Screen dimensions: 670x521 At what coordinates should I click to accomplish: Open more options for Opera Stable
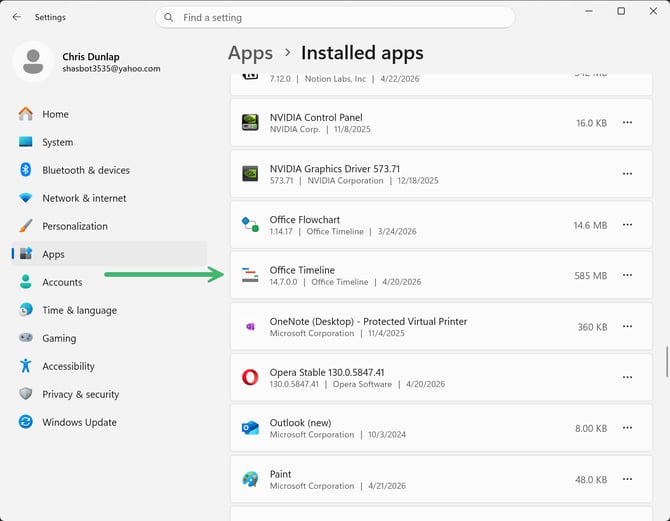pyautogui.click(x=628, y=377)
